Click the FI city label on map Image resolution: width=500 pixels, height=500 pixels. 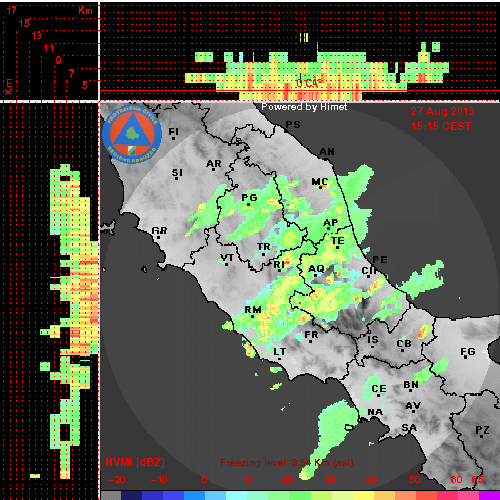(x=173, y=132)
